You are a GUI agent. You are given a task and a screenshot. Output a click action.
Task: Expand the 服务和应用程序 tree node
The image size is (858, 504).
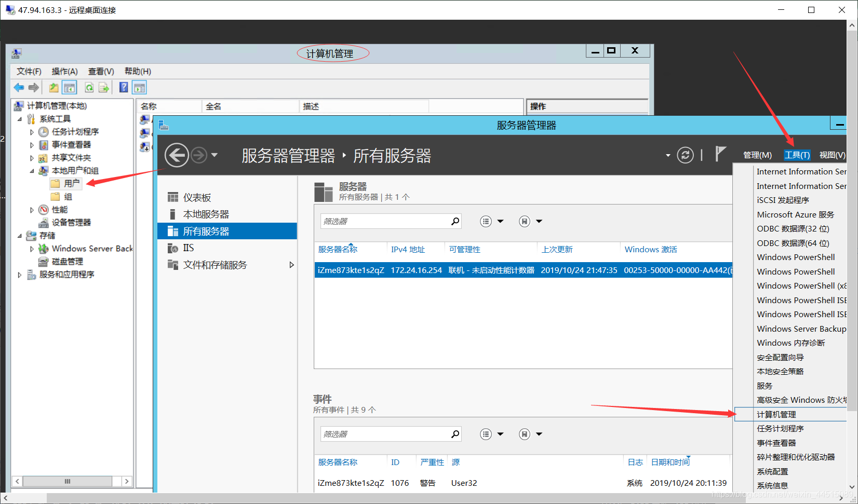click(20, 275)
